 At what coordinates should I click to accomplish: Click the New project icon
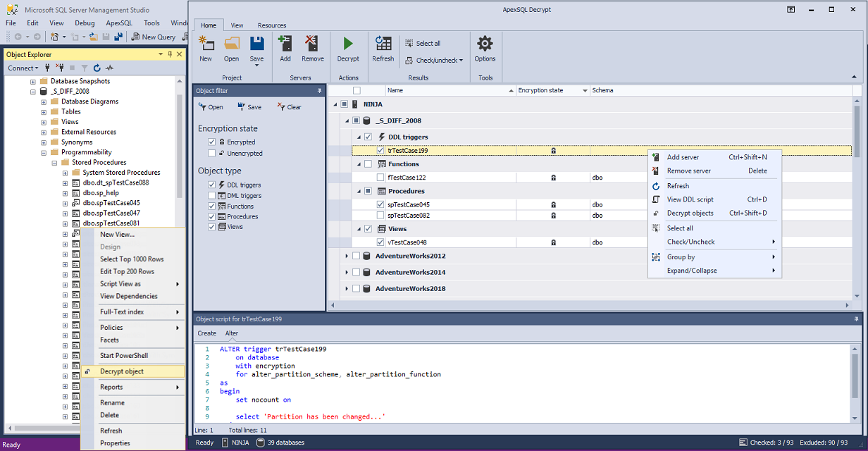tap(206, 44)
